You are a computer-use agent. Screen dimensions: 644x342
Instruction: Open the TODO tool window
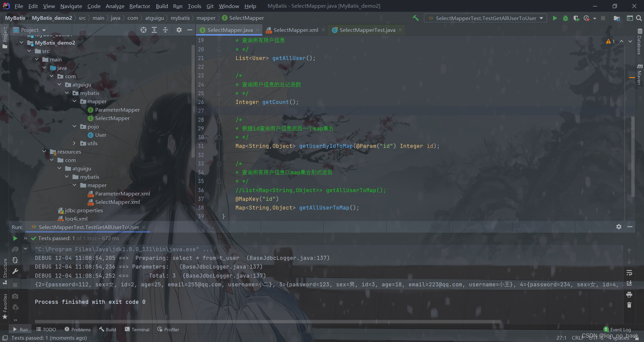click(x=46, y=330)
